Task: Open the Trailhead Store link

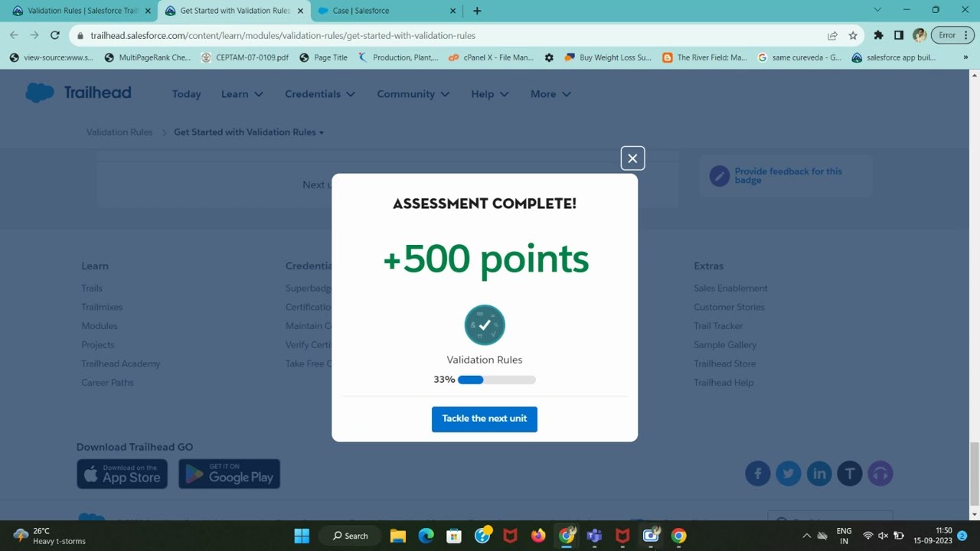Action: (724, 364)
